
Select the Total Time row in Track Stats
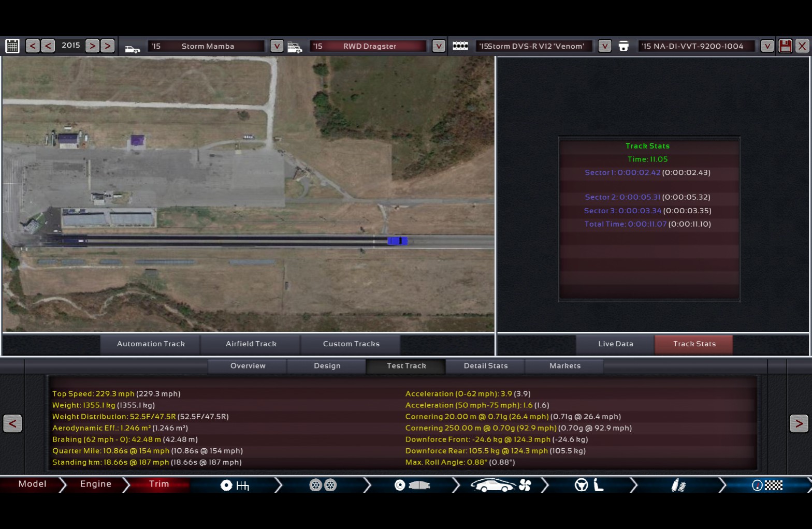click(x=648, y=224)
